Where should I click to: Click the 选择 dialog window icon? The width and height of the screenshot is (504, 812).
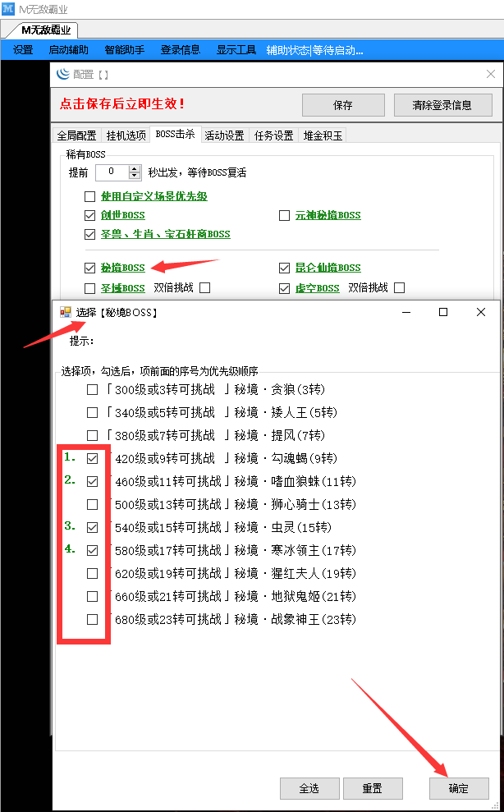tap(66, 312)
